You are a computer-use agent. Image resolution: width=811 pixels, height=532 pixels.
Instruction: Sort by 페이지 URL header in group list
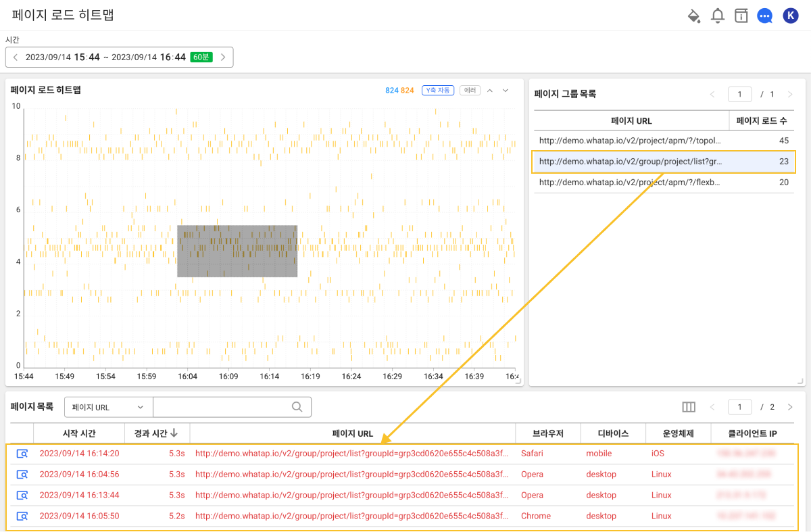point(631,121)
